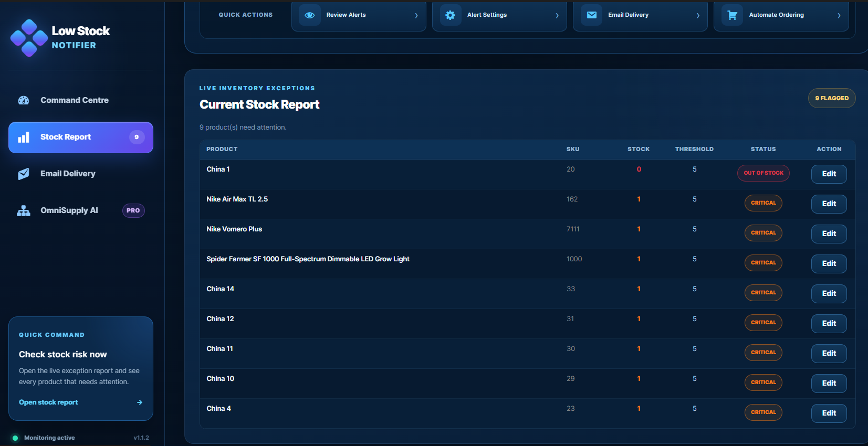
Task: Click the Low Stock Notifier logo icon
Action: coord(29,38)
